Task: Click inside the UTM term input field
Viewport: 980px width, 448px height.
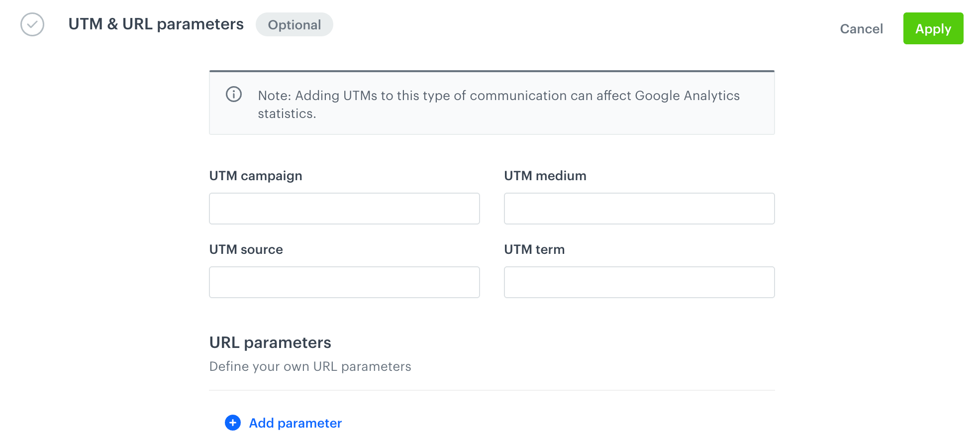Action: point(639,282)
